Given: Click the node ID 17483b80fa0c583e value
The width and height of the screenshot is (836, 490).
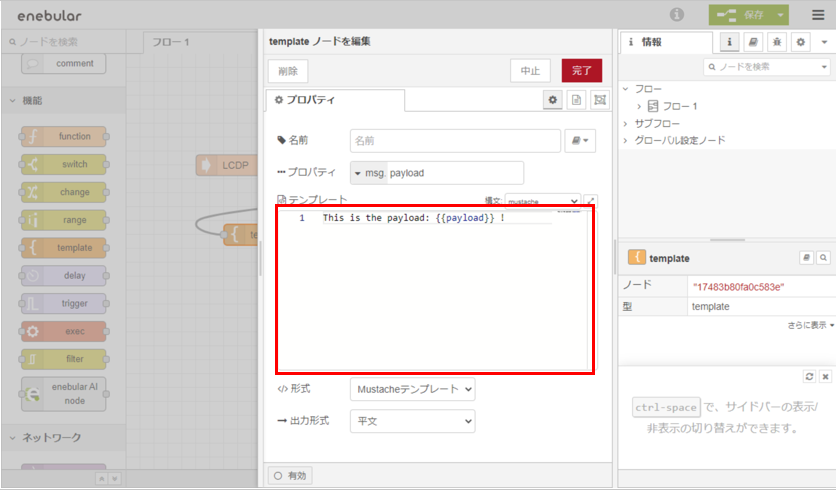Looking at the screenshot, I should tap(738, 287).
